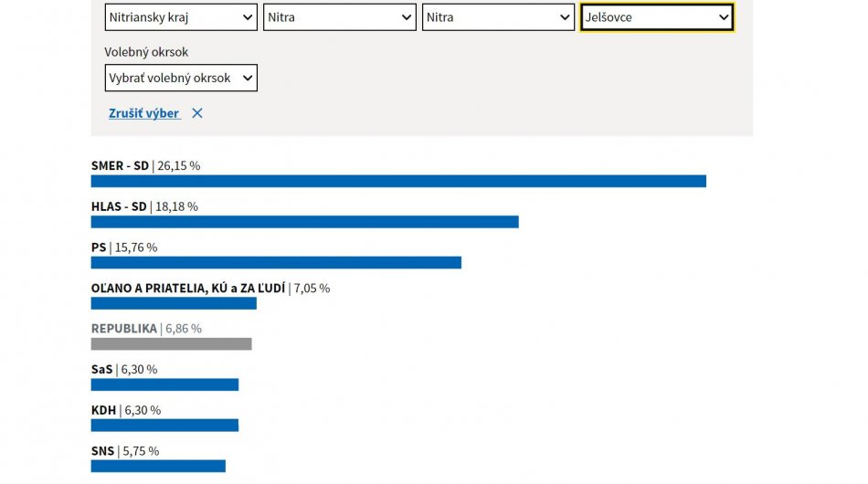
Task: Open the Nitra dropdown beside Jelšovce
Action: click(x=498, y=17)
